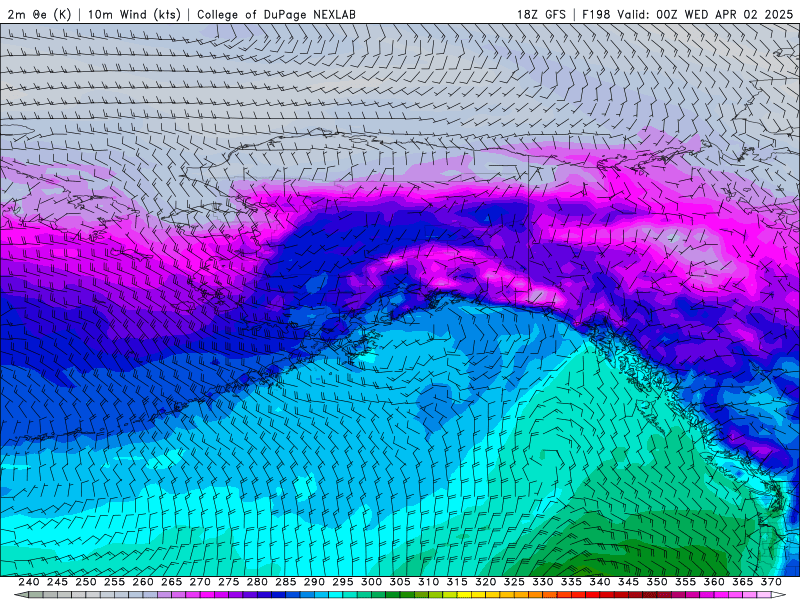The width and height of the screenshot is (800, 600).
Task: Click the 310 colorbar scale label
Action: tap(429, 582)
